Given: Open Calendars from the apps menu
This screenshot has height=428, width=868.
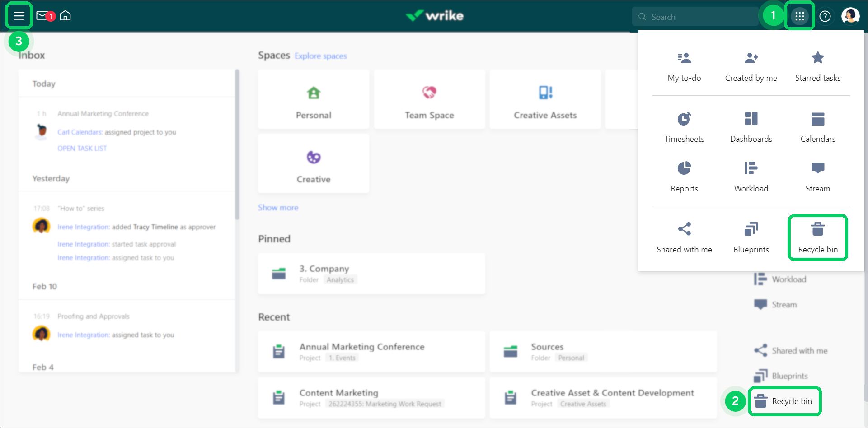Looking at the screenshot, I should pyautogui.click(x=817, y=126).
